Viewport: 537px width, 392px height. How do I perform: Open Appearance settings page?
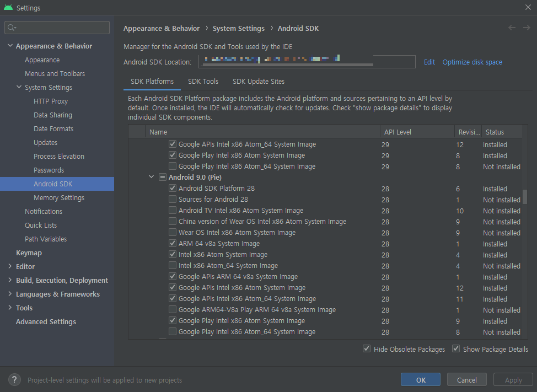coord(42,60)
